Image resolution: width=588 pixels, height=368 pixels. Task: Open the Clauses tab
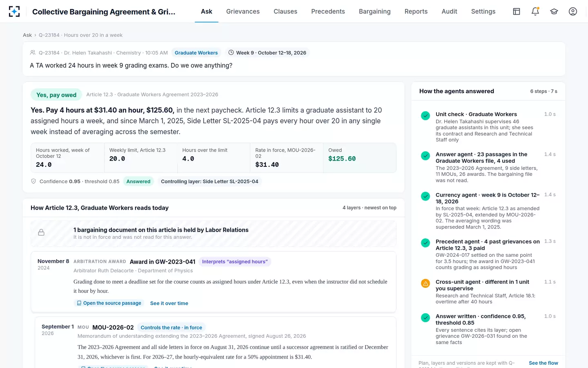coord(285,11)
